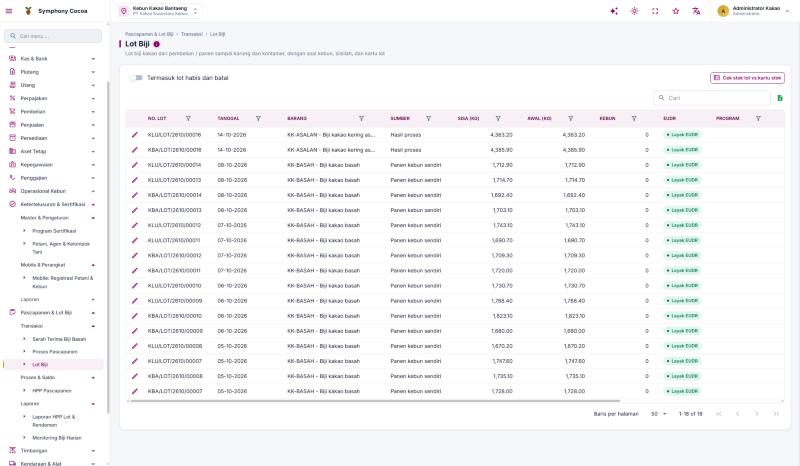This screenshot has width=800, height=466.
Task: Open the Kebun Kakao Bantaeng location selector
Action: (x=159, y=11)
